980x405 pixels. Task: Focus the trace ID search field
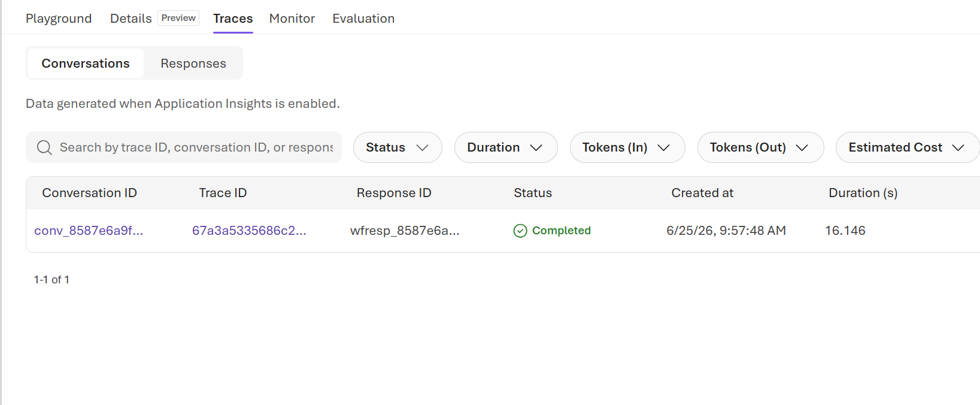click(x=184, y=147)
